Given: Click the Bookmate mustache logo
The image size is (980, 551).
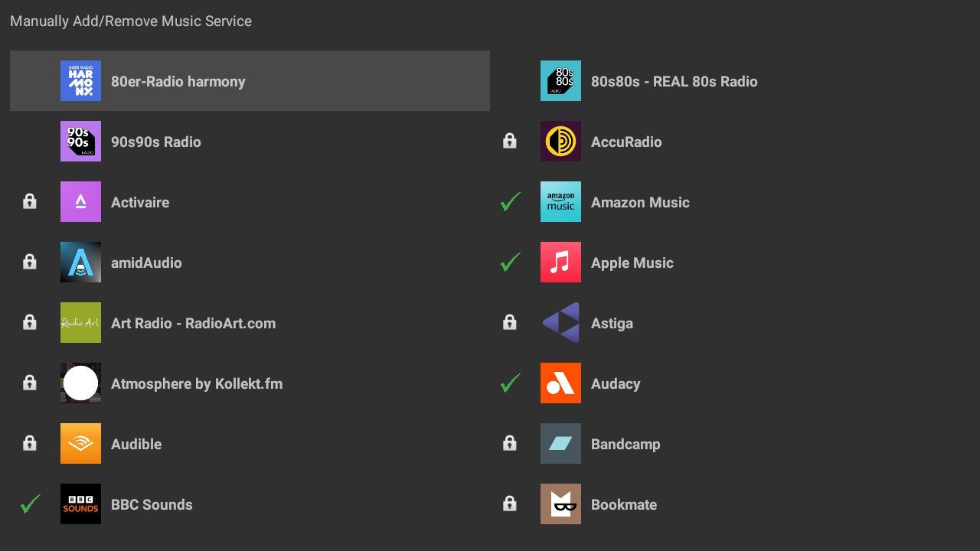Looking at the screenshot, I should pos(560,504).
